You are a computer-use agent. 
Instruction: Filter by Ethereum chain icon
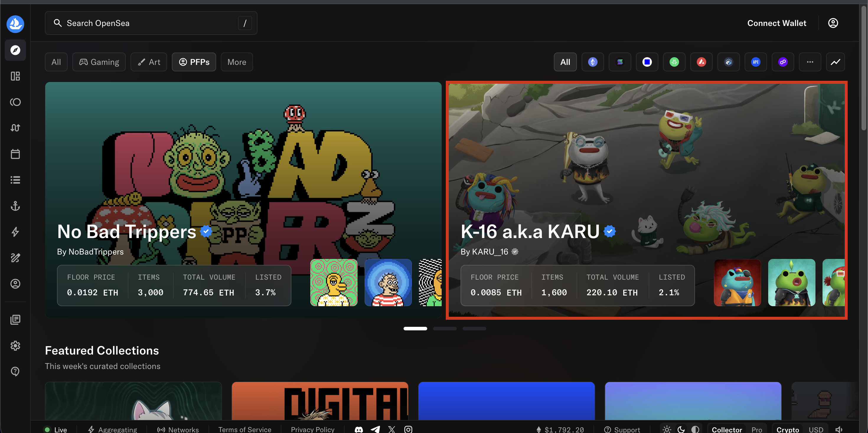point(593,62)
